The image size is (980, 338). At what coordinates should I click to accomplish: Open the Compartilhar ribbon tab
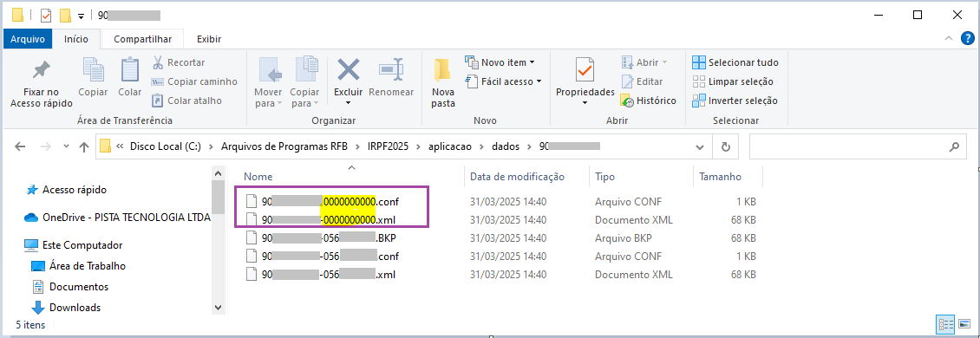pos(142,39)
